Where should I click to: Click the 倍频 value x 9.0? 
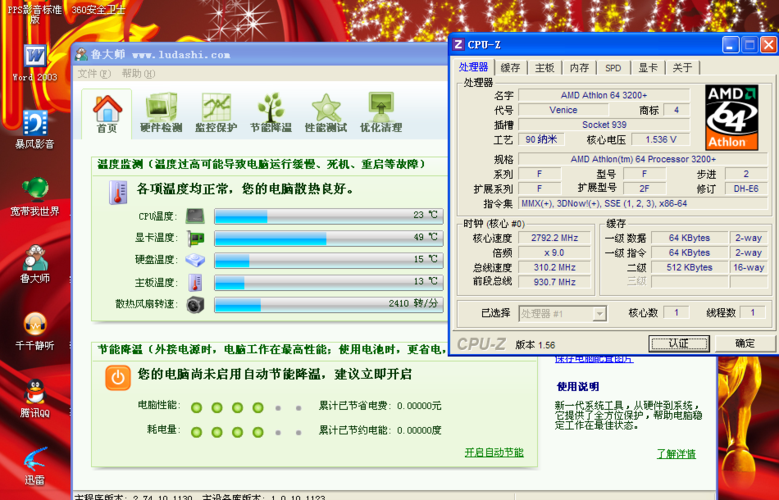[554, 252]
